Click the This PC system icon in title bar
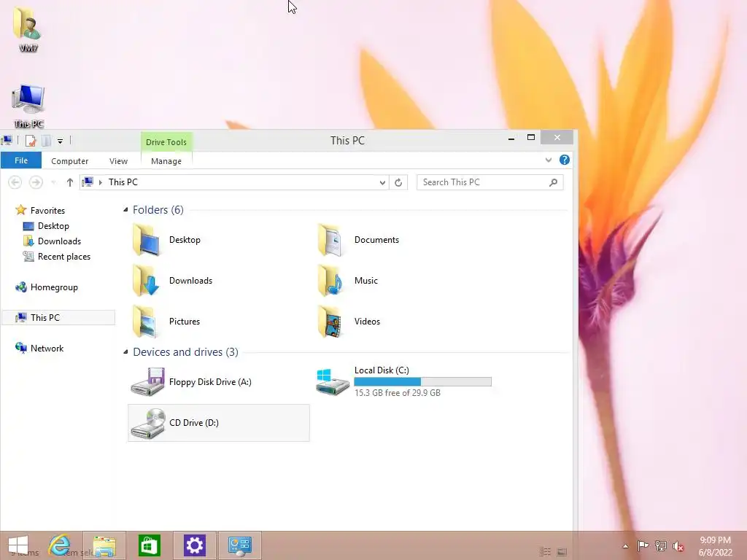747x560 pixels. pyautogui.click(x=7, y=140)
